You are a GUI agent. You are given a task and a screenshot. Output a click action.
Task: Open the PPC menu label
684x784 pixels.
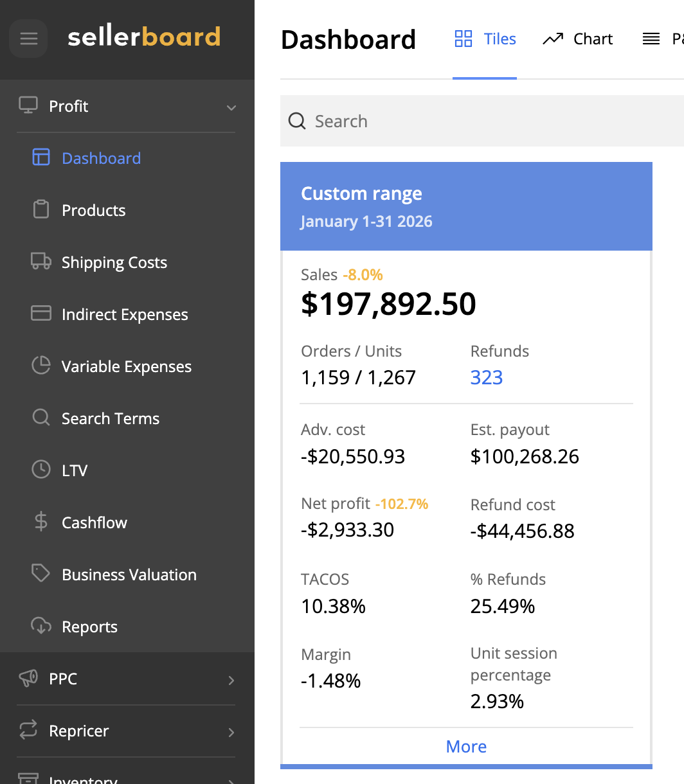(63, 679)
